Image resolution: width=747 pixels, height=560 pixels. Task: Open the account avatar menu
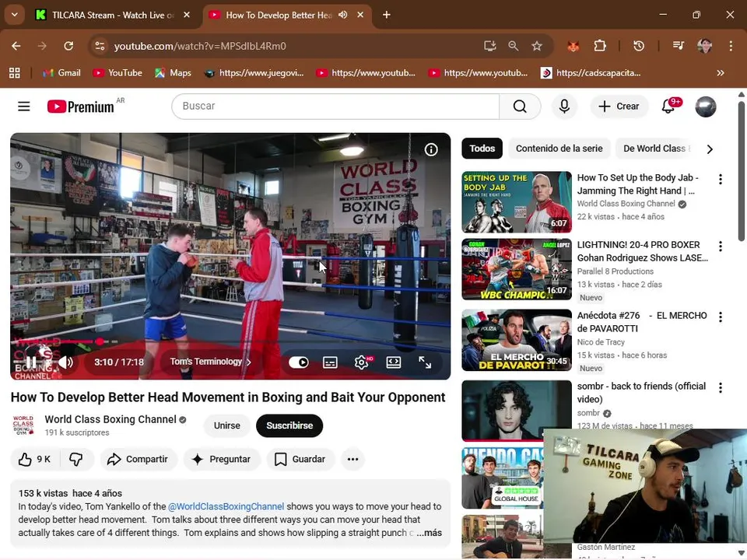706,107
